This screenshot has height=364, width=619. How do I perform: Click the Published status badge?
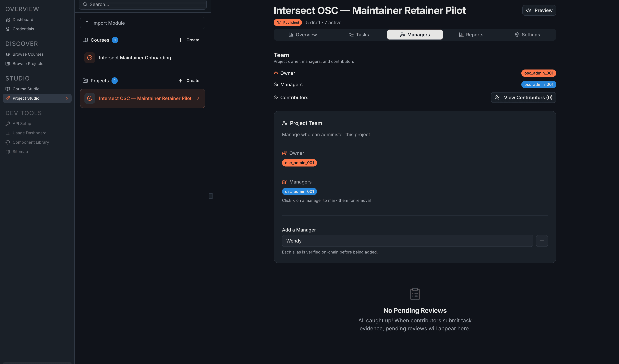[x=288, y=22]
